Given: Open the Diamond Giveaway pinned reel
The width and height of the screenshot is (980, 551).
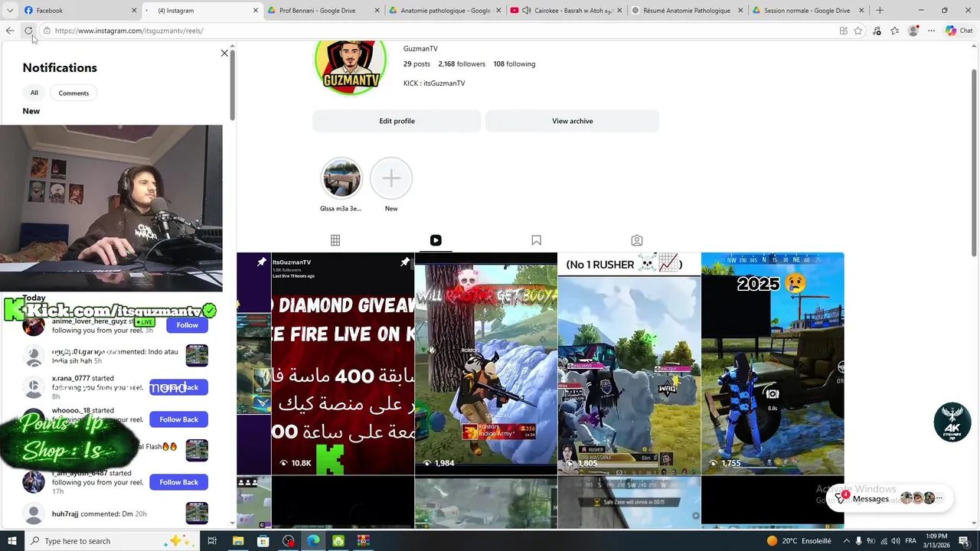Looking at the screenshot, I should click(343, 364).
